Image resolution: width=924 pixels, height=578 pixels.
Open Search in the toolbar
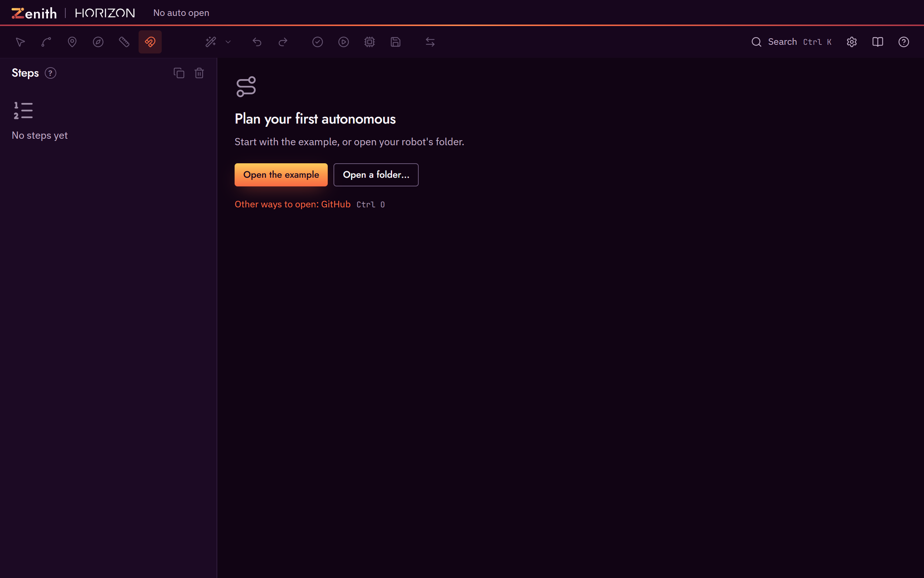coord(791,42)
